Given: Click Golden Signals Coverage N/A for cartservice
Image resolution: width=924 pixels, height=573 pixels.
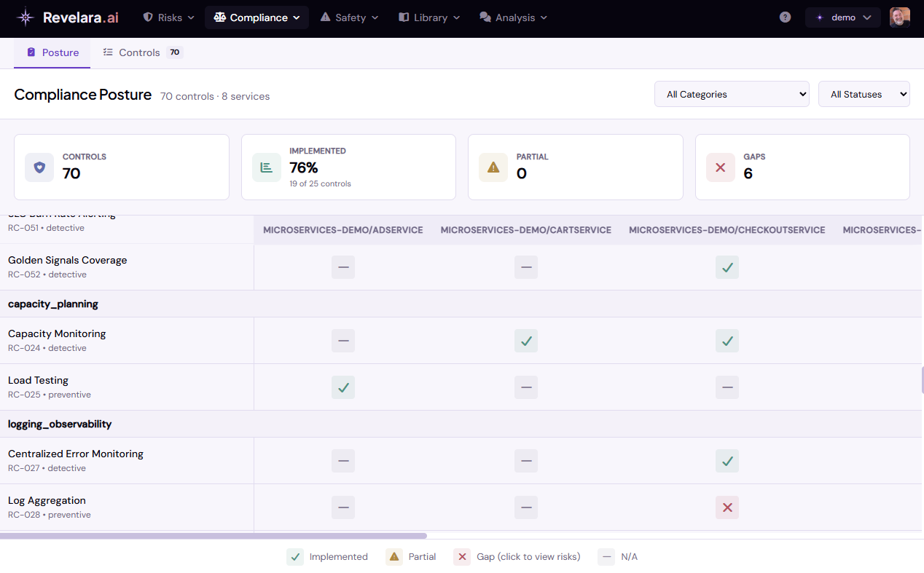Looking at the screenshot, I should (526, 267).
